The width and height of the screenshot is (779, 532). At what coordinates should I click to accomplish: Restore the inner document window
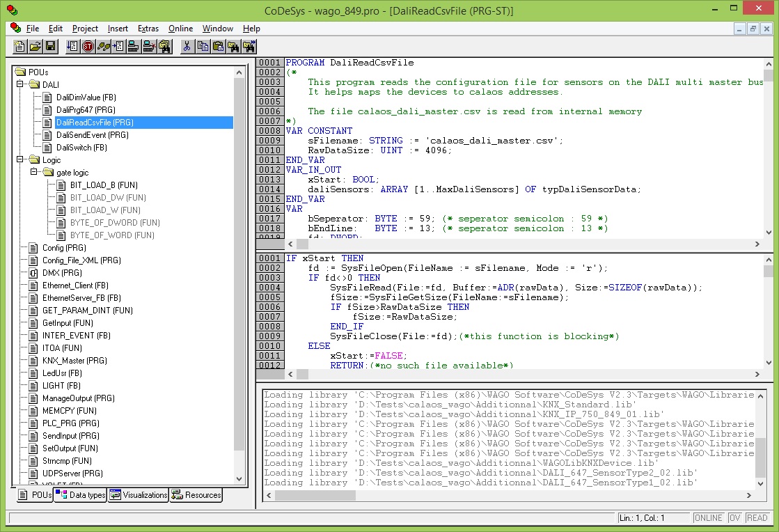(x=753, y=29)
